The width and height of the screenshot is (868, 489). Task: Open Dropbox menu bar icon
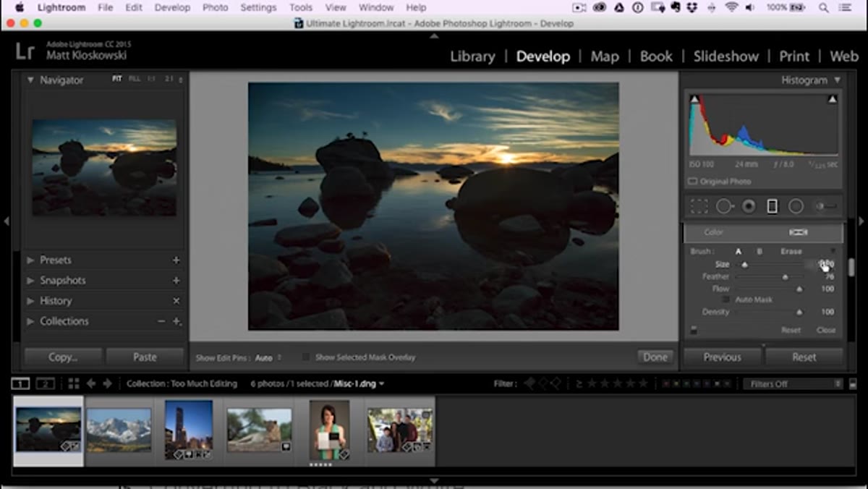(x=692, y=7)
